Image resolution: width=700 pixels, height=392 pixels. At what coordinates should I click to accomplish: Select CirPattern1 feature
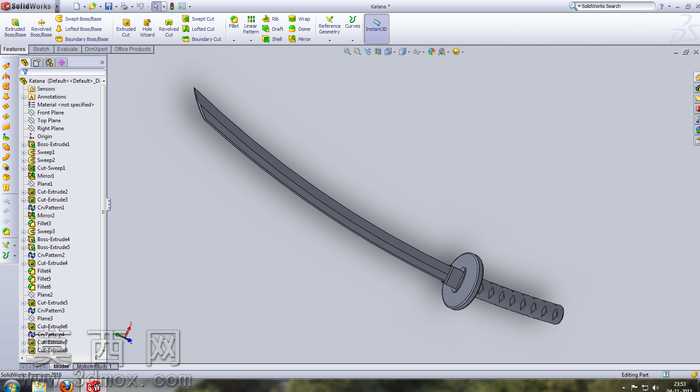pos(46,208)
